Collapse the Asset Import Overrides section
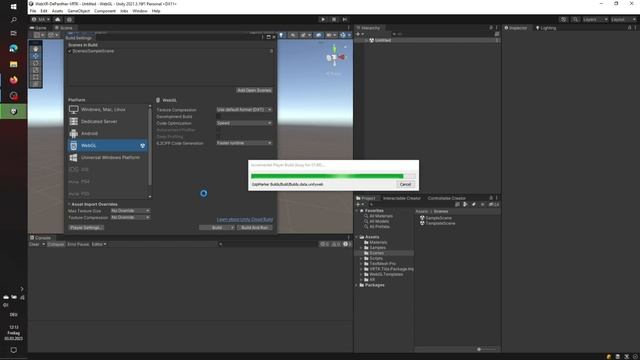640x360 pixels. pos(70,204)
